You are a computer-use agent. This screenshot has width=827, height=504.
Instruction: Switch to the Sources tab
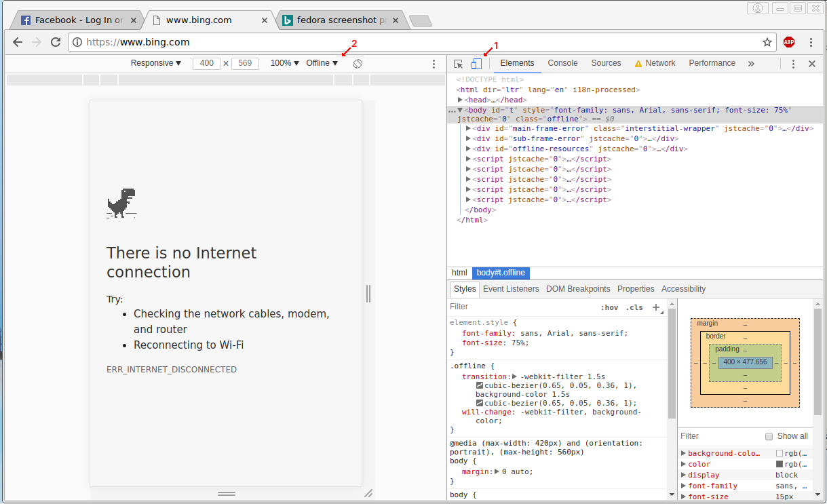[606, 63]
